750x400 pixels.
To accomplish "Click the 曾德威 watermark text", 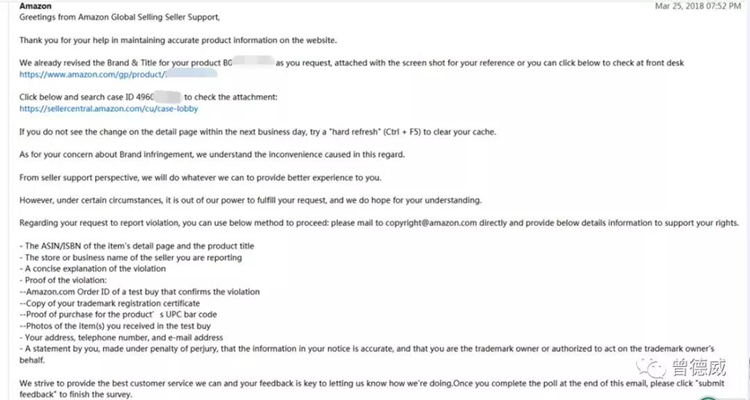I will (x=698, y=367).
